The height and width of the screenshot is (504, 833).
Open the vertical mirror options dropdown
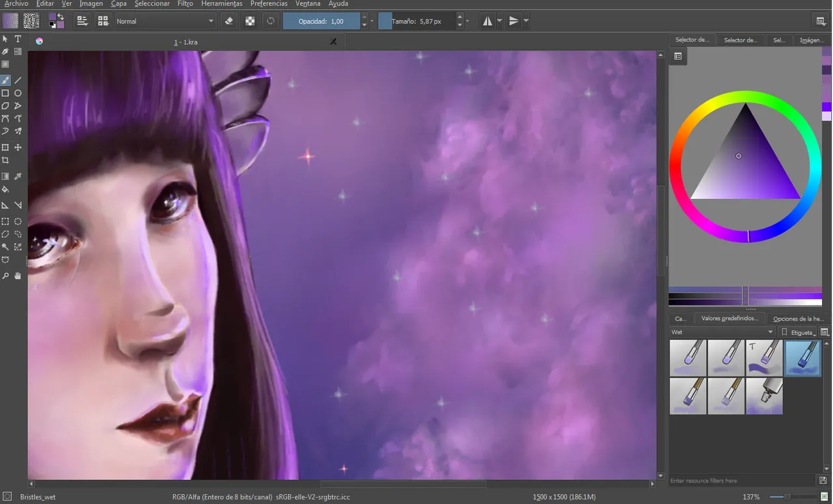[x=526, y=21]
